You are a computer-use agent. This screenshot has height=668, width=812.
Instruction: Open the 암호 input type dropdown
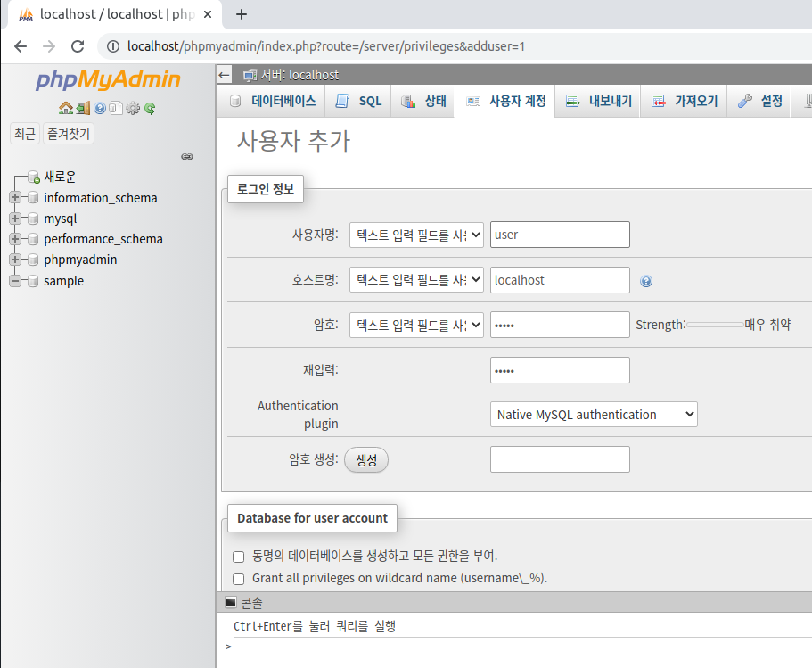[416, 325]
